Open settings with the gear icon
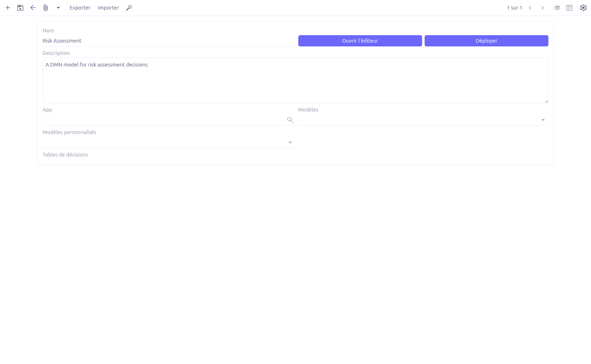 (583, 7)
